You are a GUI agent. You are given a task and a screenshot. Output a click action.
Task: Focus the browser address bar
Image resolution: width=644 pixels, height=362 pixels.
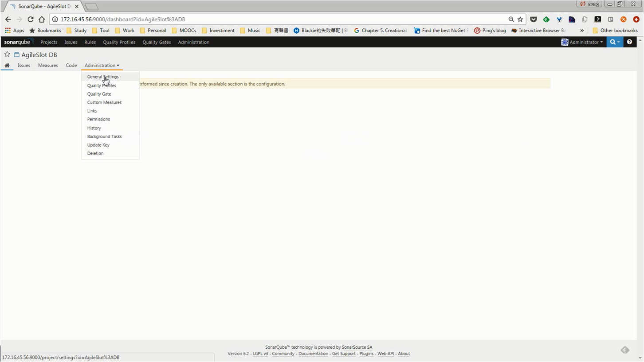(x=284, y=19)
